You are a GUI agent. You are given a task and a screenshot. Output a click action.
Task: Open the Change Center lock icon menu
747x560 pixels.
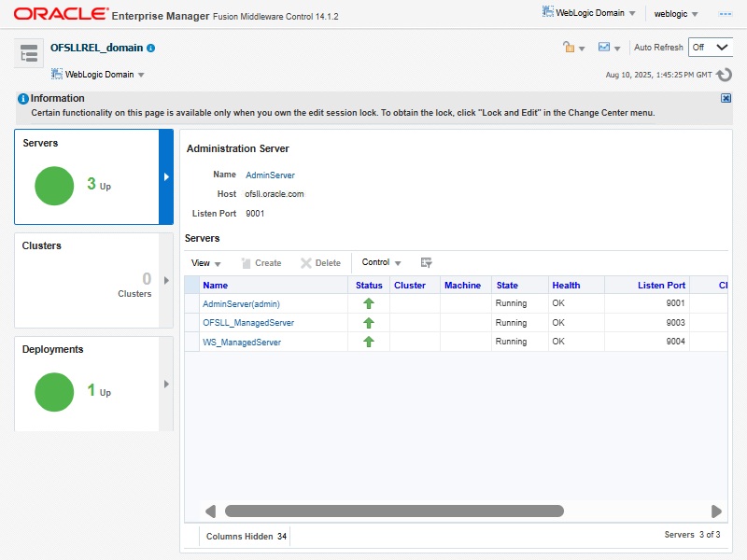[573, 48]
